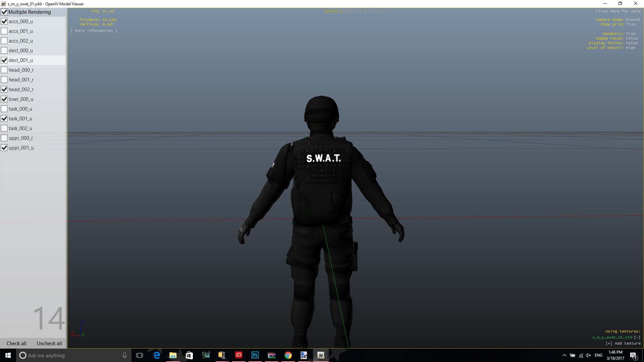Screen dimensions: 644x362
Task: Click the Uncheck all button
Action: click(x=49, y=344)
